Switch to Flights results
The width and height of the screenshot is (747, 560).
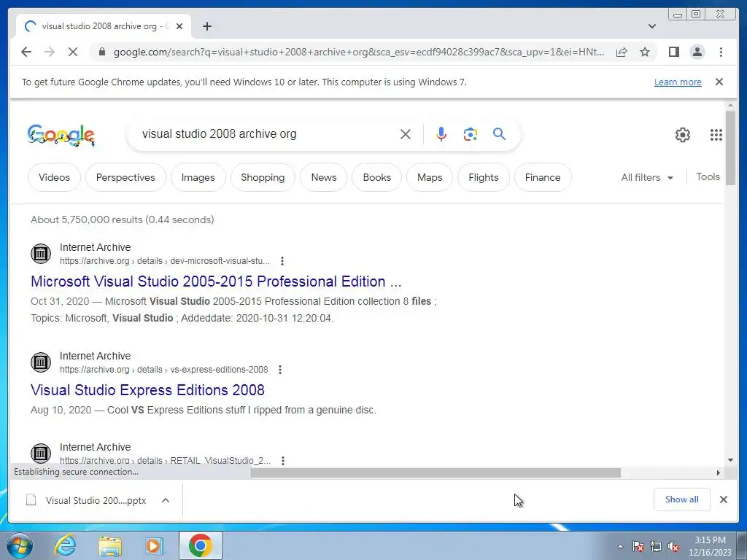(x=484, y=177)
